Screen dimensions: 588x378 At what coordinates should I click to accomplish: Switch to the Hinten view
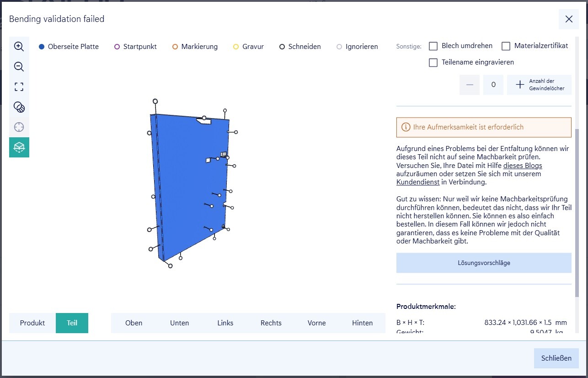[x=362, y=323]
